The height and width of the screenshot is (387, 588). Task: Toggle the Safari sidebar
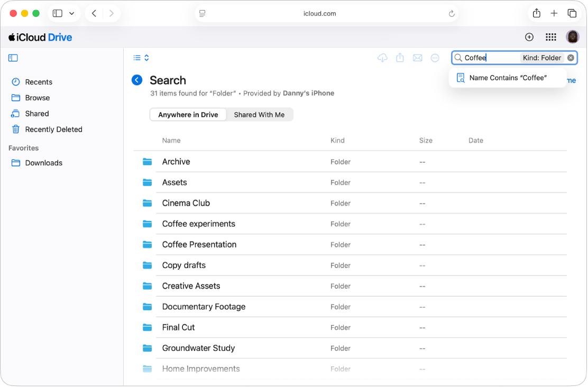tap(57, 13)
